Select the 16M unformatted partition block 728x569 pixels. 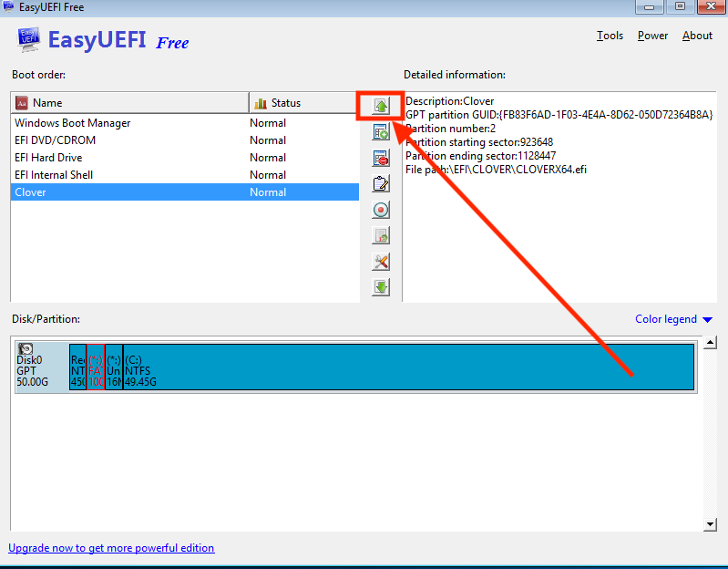(114, 367)
